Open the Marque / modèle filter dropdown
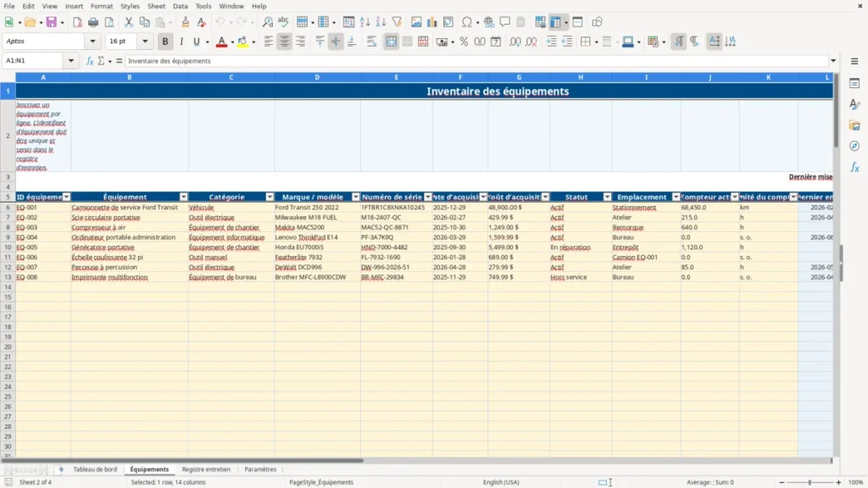The image size is (868, 488). click(x=355, y=197)
